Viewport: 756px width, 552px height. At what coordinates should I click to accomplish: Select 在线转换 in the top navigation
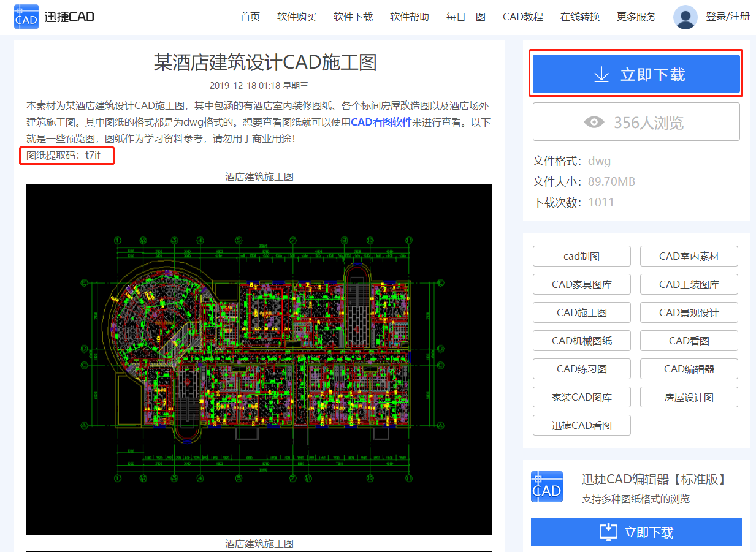pos(580,17)
